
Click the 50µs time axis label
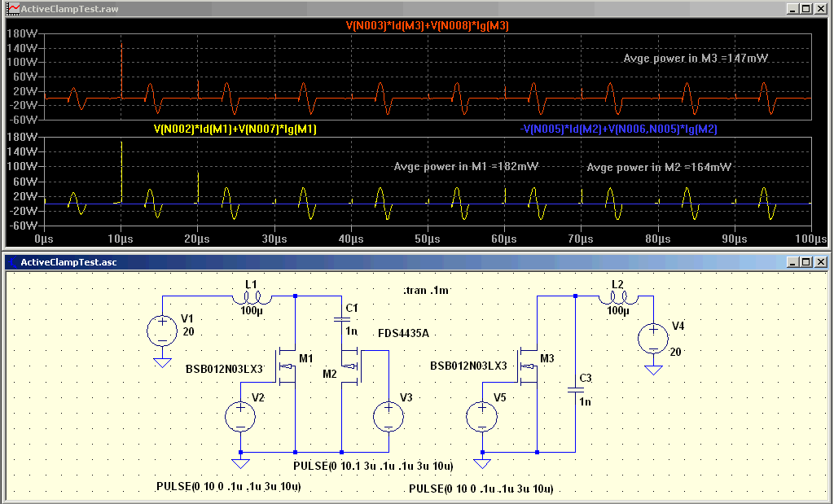pyautogui.click(x=427, y=239)
